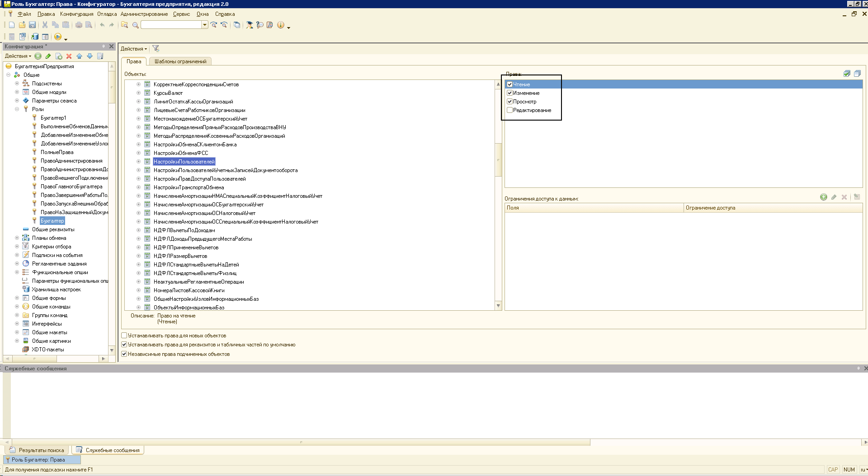Image resolution: width=868 pixels, height=476 pixels.
Task: Create a new document with toolbar icon
Action: [12, 25]
